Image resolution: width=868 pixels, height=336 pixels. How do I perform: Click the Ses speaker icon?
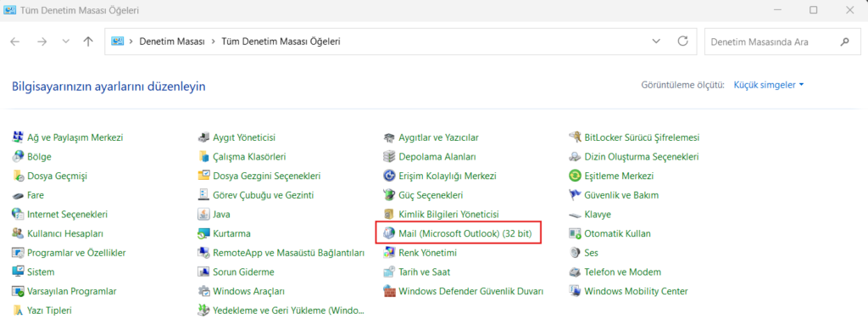click(576, 253)
